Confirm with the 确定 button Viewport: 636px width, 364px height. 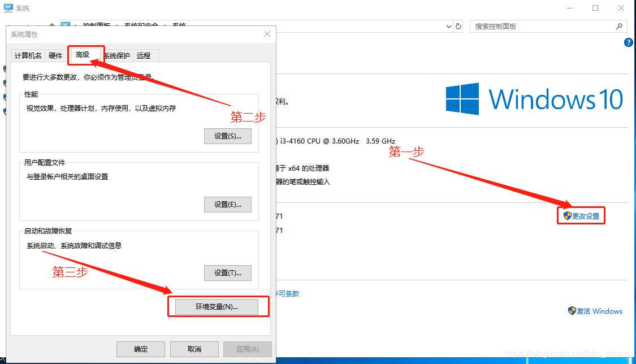[x=141, y=349]
